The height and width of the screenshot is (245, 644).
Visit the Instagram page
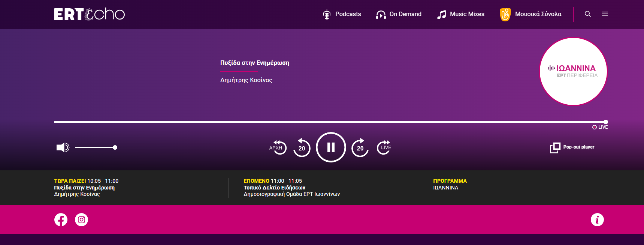[x=81, y=219]
